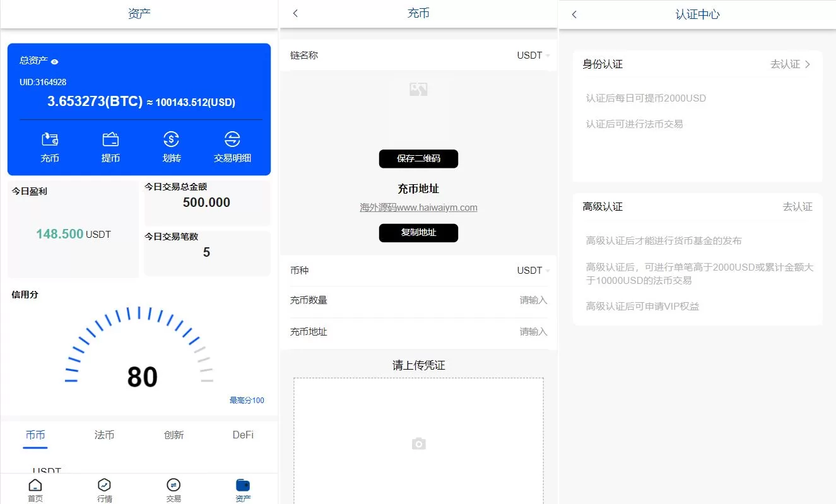Open the haiwaiym.com address link
Image resolution: width=836 pixels, height=504 pixels.
[418, 208]
